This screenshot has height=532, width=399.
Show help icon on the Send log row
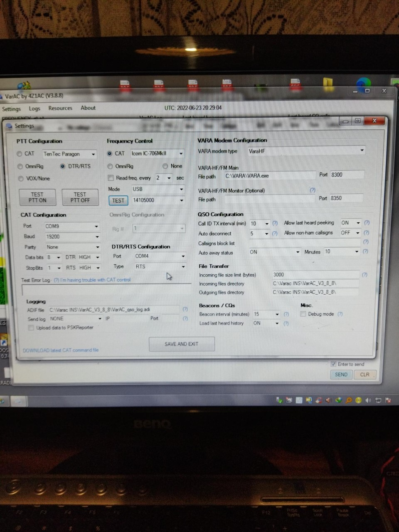(185, 318)
